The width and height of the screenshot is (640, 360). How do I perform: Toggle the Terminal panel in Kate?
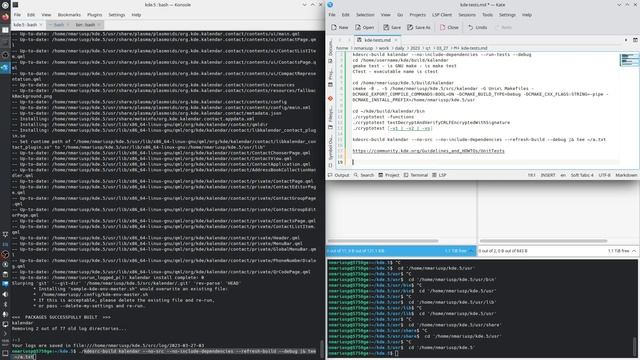coord(416,175)
